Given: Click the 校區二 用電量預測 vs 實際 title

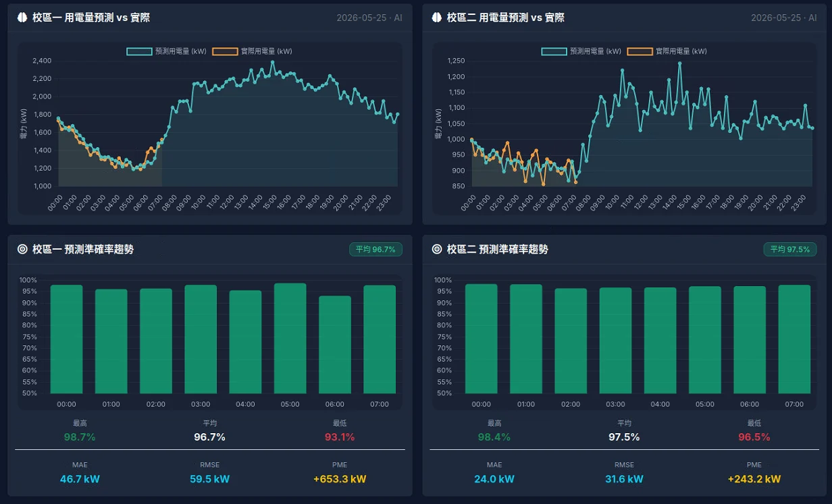Looking at the screenshot, I should point(506,18).
